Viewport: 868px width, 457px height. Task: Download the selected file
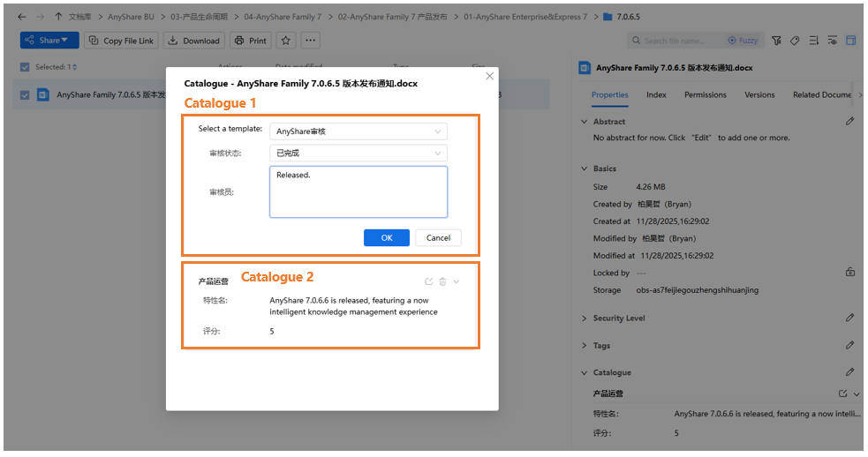pyautogui.click(x=193, y=41)
